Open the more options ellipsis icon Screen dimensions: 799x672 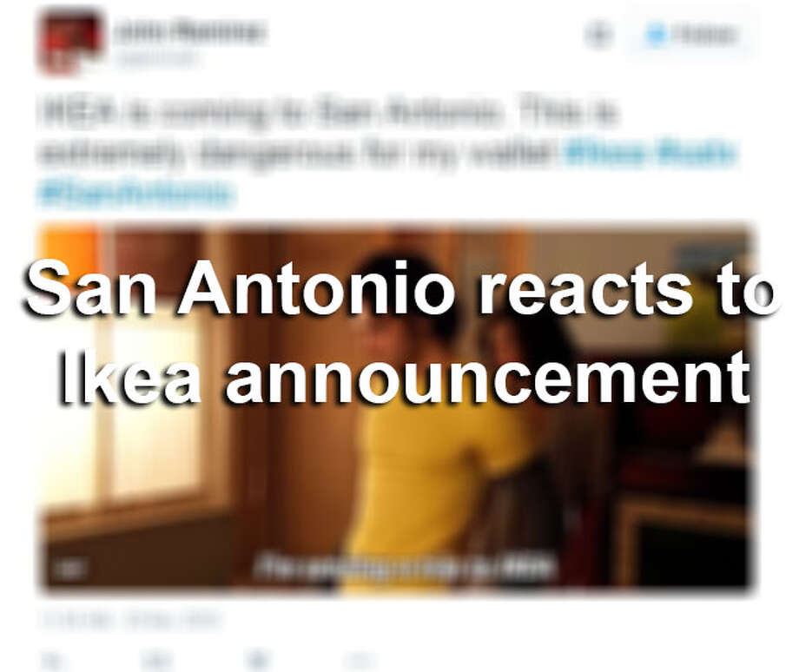(360, 661)
